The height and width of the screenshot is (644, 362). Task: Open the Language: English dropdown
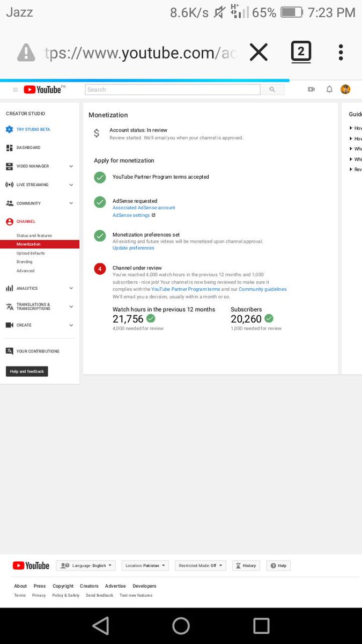click(86, 566)
